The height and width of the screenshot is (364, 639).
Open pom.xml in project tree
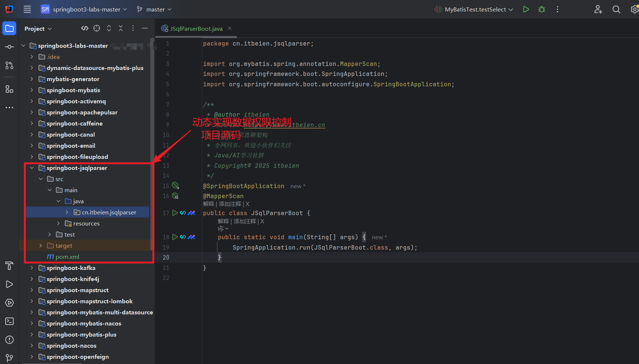coord(63,257)
